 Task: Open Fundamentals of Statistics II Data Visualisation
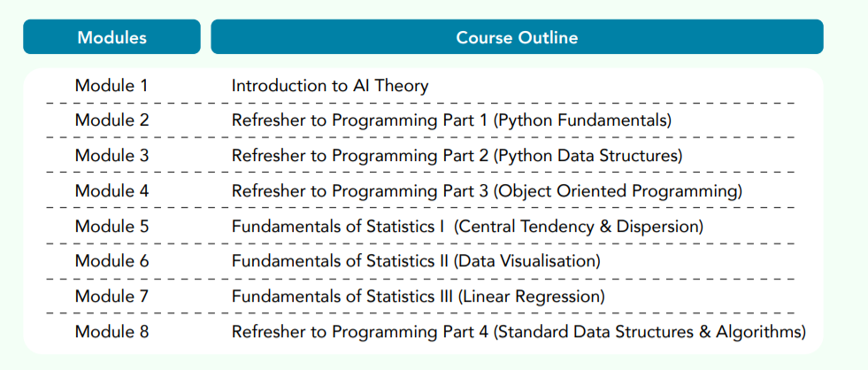pyautogui.click(x=416, y=261)
